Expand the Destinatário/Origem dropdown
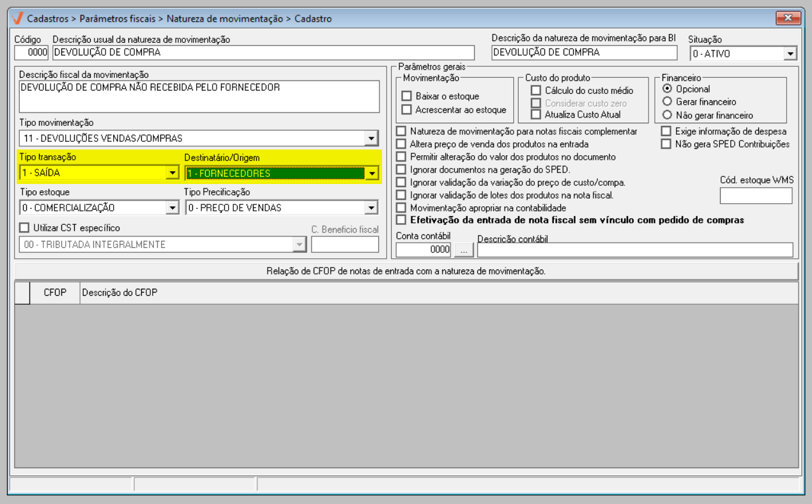Viewport: 812px width, 504px height. click(371, 173)
